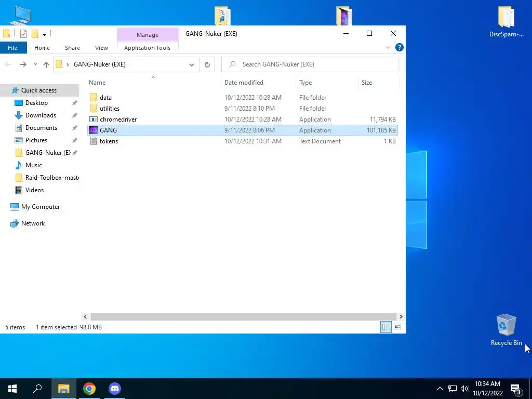
Task: Go forward with the right arrow
Action: point(23,64)
